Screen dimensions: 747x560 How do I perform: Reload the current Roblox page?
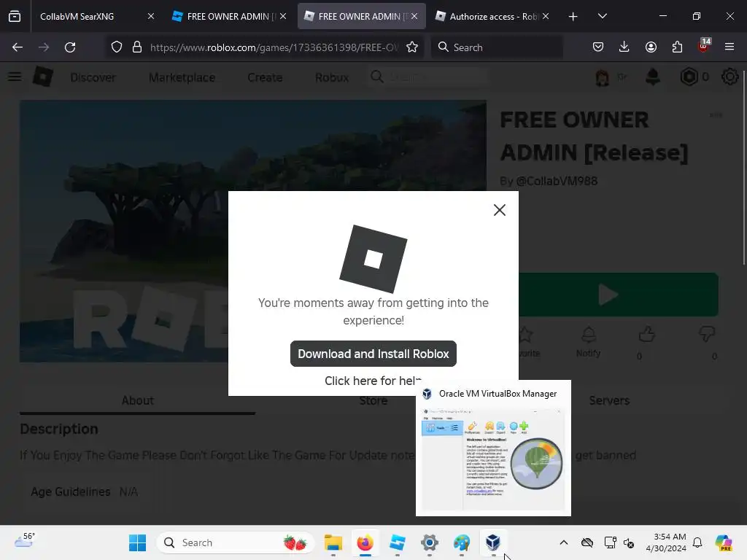click(x=70, y=47)
